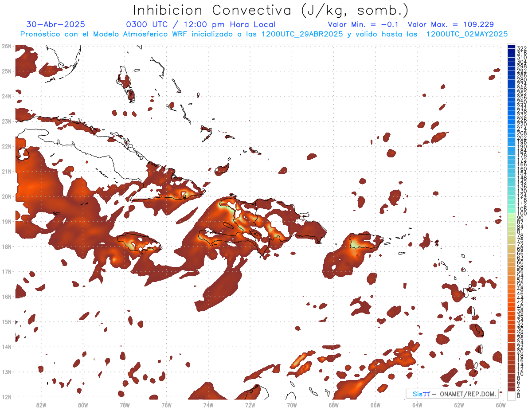Viewport: 532px width, 411px height.
Task: Click the 60W longitude label
Action: [x=501, y=405]
